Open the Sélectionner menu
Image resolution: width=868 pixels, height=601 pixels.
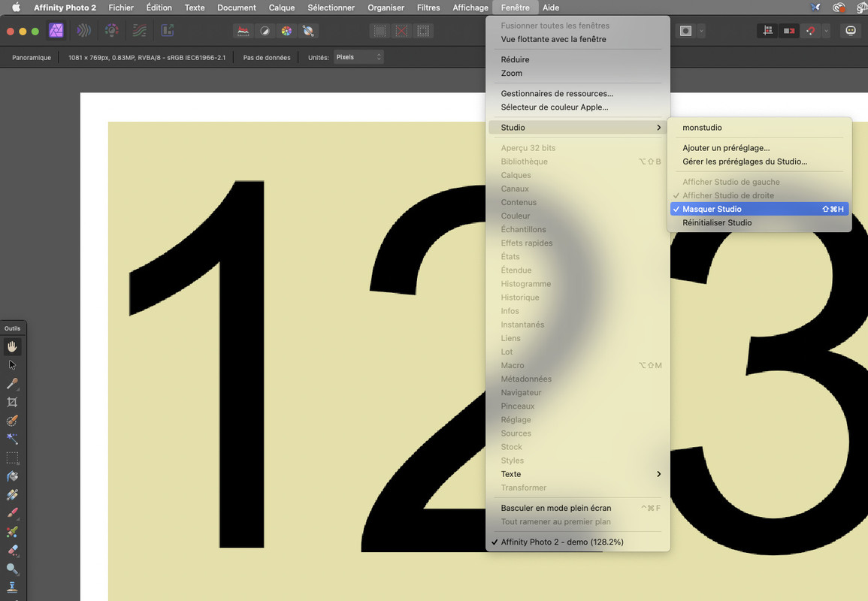pyautogui.click(x=331, y=8)
